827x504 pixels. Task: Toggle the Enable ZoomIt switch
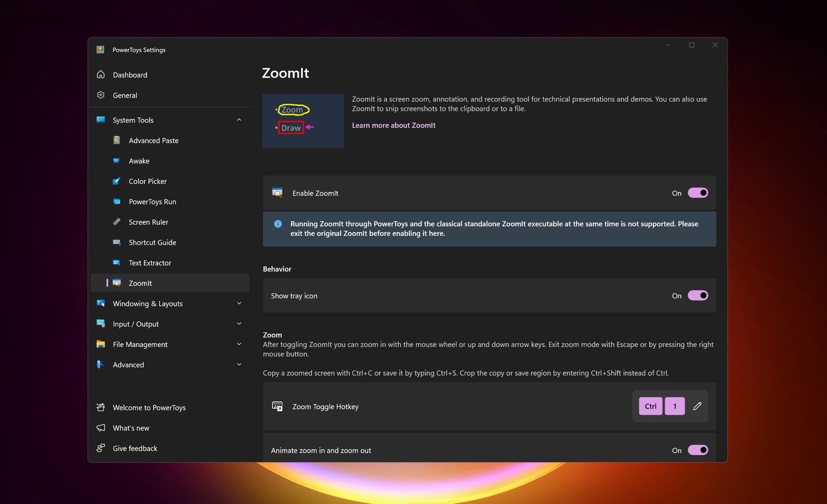pyautogui.click(x=698, y=193)
